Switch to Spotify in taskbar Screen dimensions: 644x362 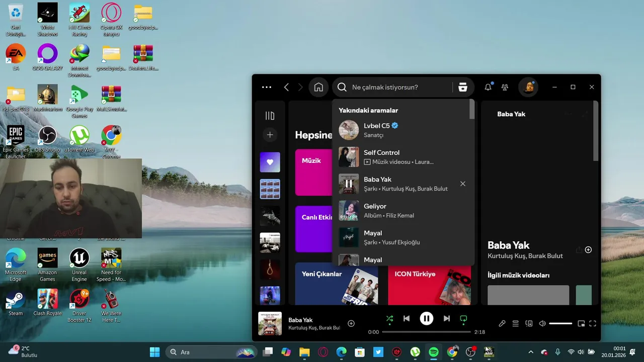click(433, 352)
